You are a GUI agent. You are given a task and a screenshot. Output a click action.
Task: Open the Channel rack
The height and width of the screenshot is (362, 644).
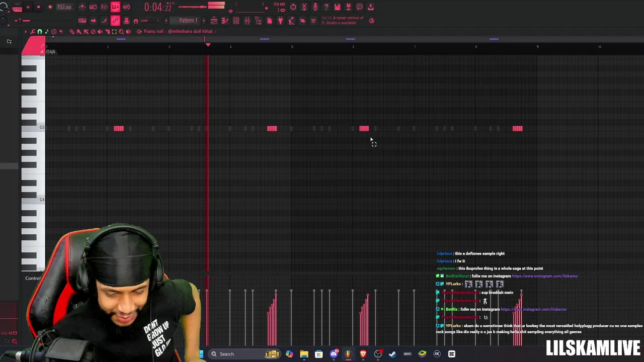click(x=236, y=21)
